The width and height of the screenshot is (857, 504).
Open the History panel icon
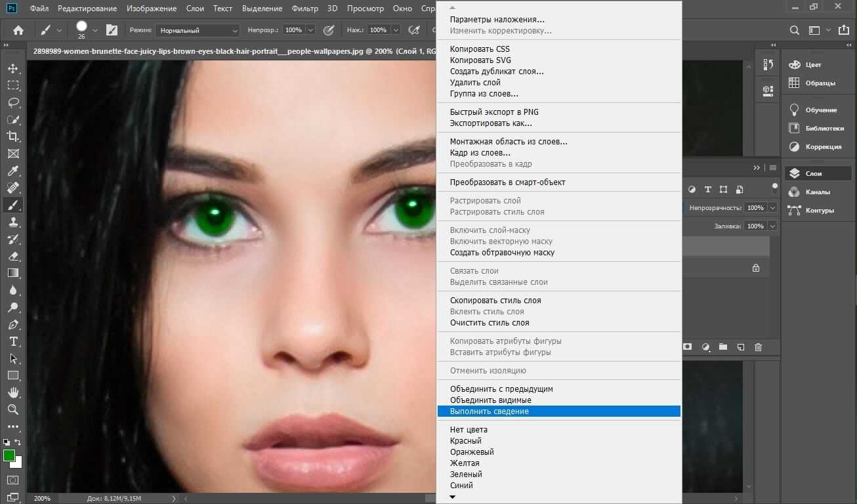pos(768,64)
